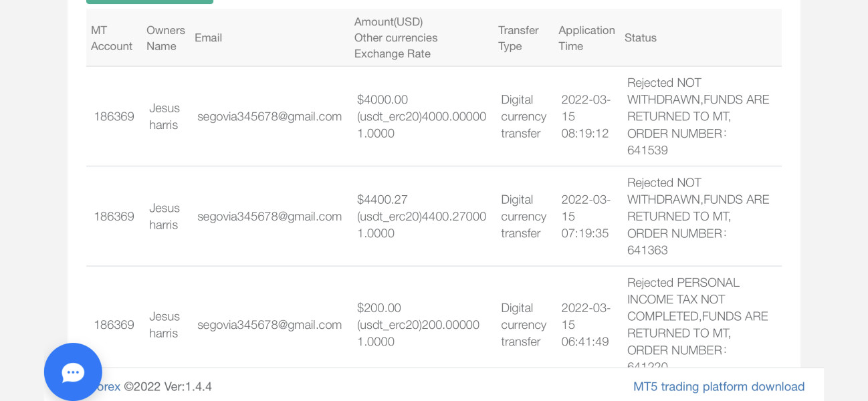The width and height of the screenshot is (868, 401).
Task: Click the status text for order 641363
Action: [x=697, y=217]
